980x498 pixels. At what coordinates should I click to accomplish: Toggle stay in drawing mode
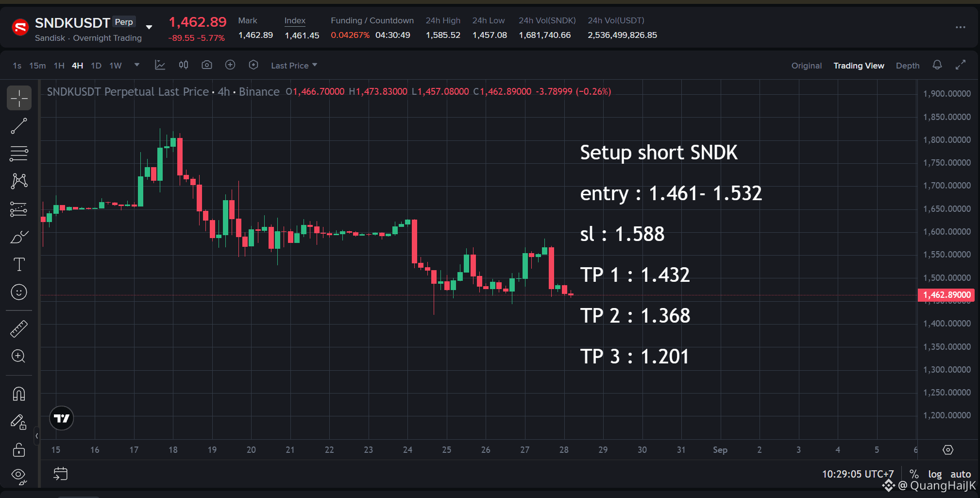tap(19, 422)
